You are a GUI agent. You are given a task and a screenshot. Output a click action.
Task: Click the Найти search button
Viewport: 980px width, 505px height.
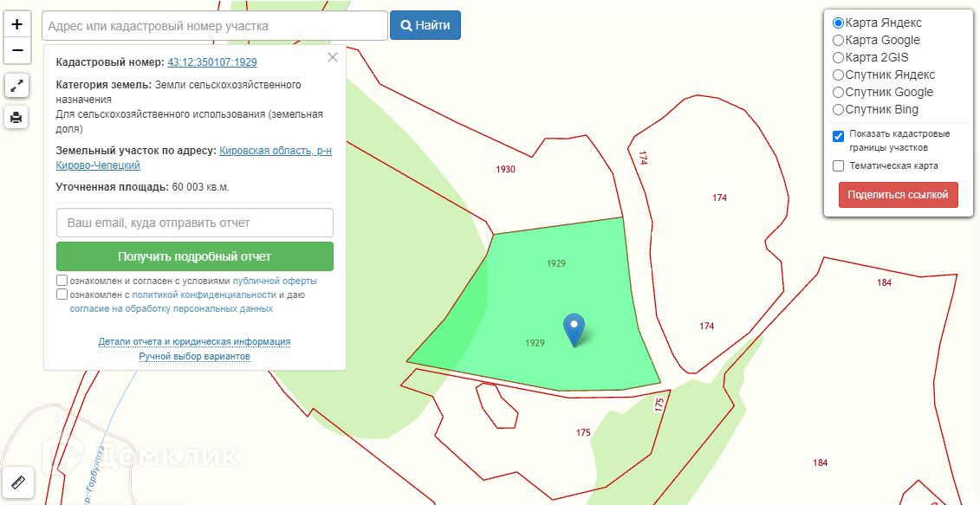click(425, 26)
